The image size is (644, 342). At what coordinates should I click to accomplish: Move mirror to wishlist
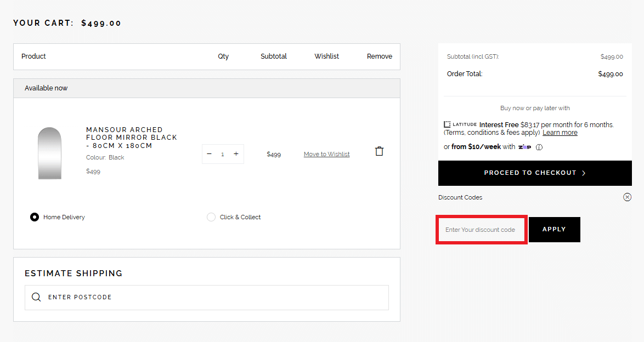coord(326,154)
